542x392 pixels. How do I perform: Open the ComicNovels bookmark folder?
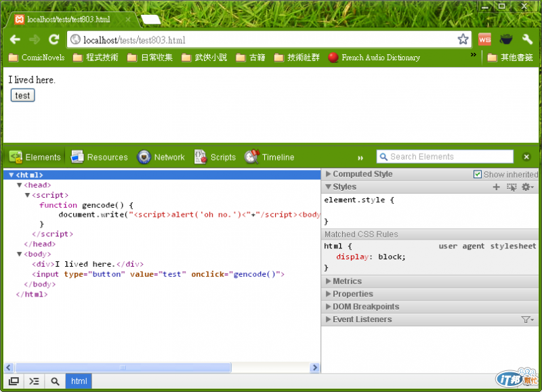click(37, 58)
